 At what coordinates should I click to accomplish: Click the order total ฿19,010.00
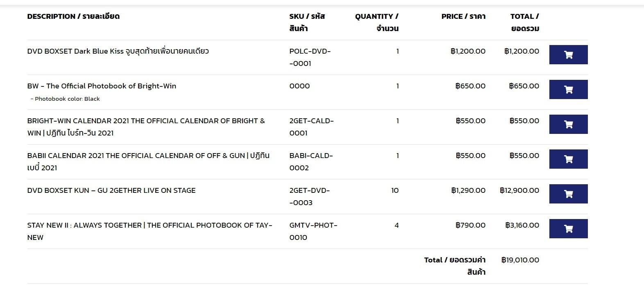tap(520, 260)
